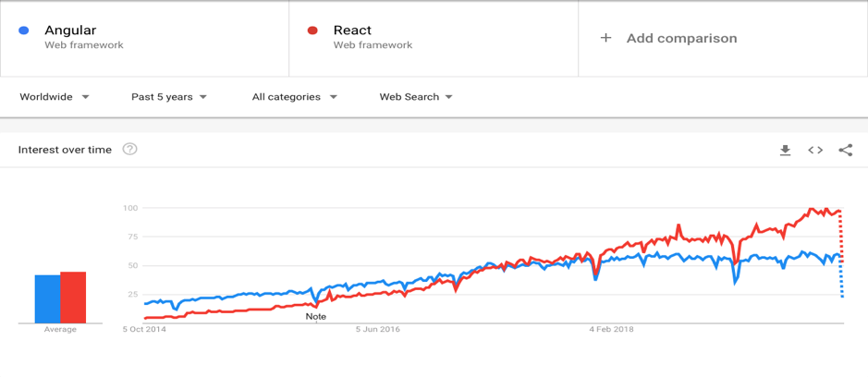
Task: Click the red React average bar
Action: point(73,298)
